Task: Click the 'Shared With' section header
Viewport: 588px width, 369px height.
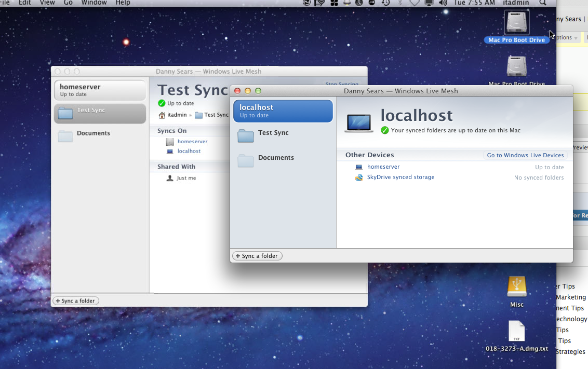Action: pos(176,167)
